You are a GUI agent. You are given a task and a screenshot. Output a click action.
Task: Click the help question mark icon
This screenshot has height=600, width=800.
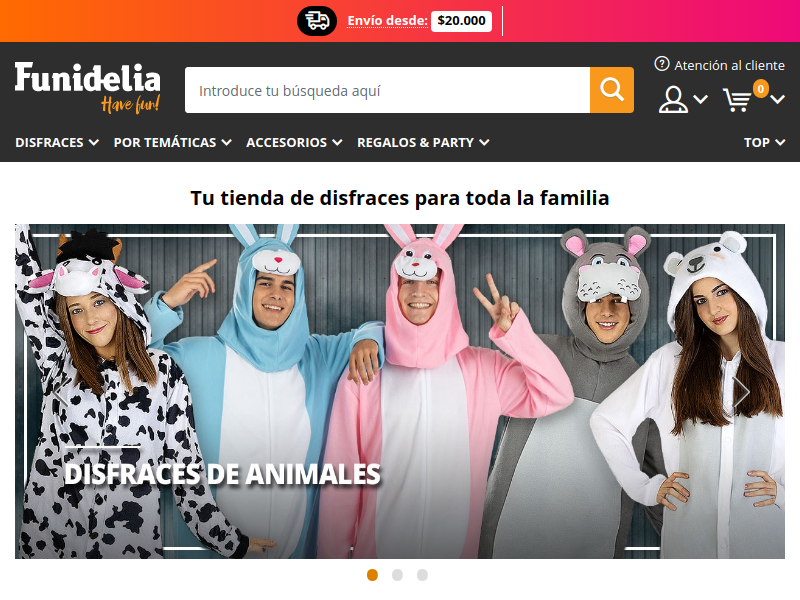[662, 64]
